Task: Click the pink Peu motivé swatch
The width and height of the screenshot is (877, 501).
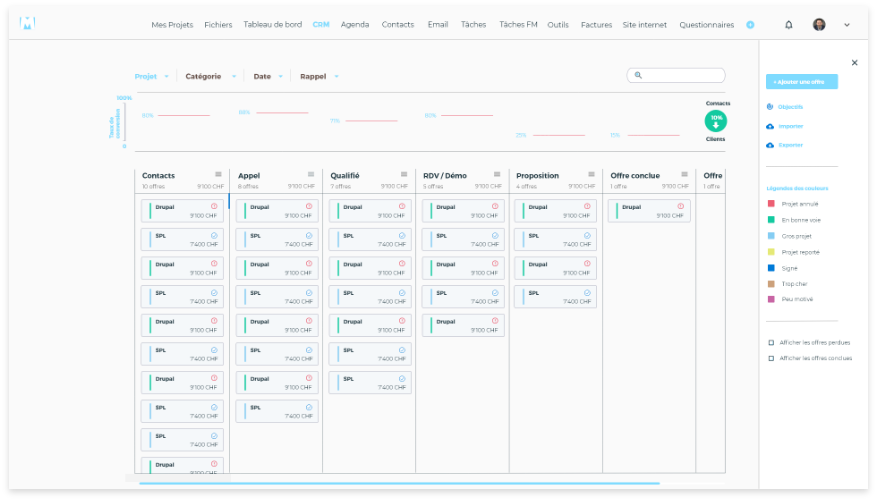Action: tap(771, 299)
